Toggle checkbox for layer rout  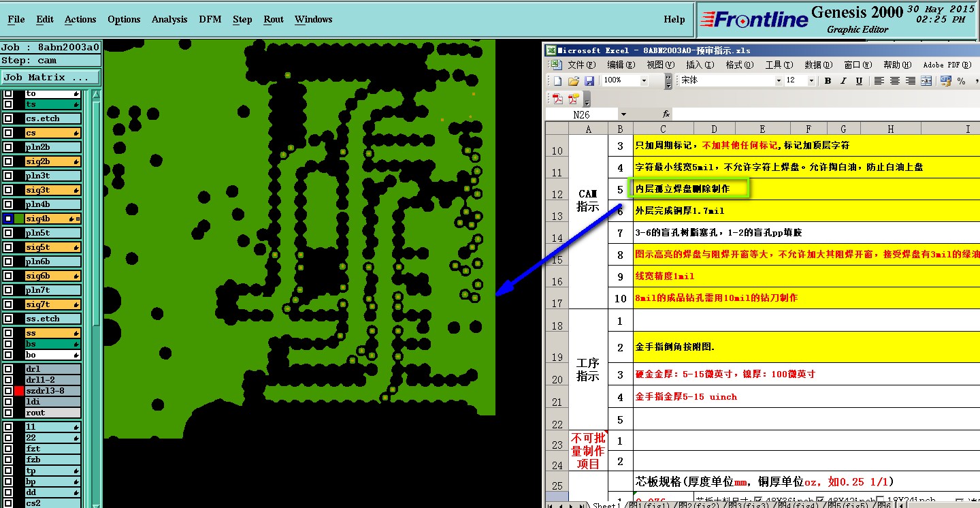pyautogui.click(x=8, y=413)
